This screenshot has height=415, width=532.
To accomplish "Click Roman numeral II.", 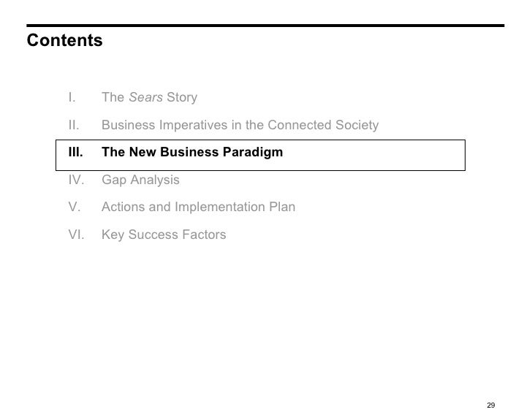I will pos(74,125).
